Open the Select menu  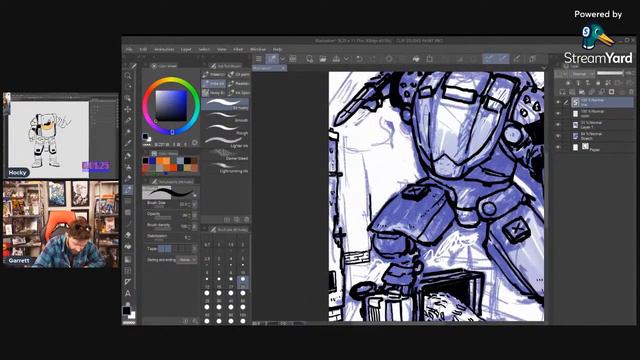pos(204,49)
